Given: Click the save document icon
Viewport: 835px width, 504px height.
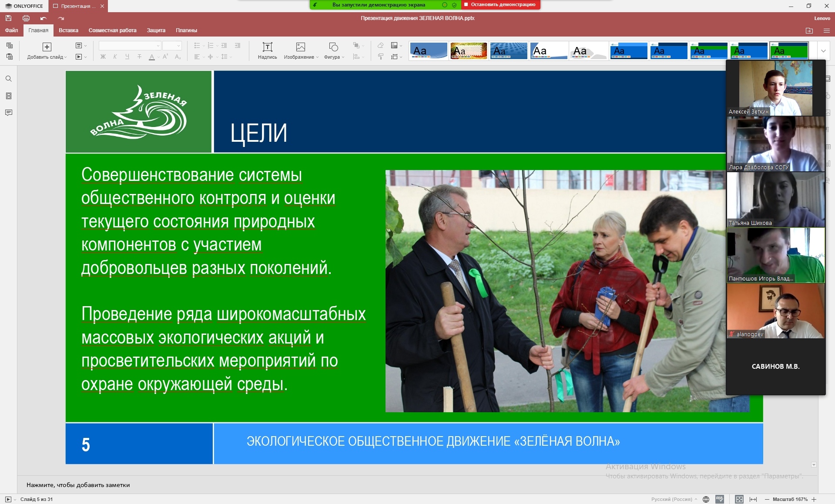Looking at the screenshot, I should tap(8, 18).
